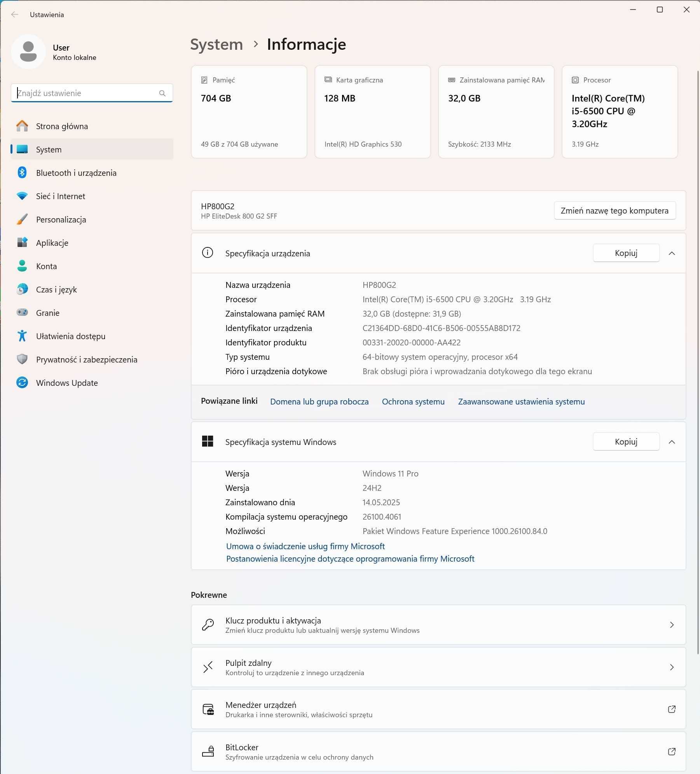Open Umowa o świadczenie usług Microsoft
Screen dimensions: 700x774
(305, 546)
